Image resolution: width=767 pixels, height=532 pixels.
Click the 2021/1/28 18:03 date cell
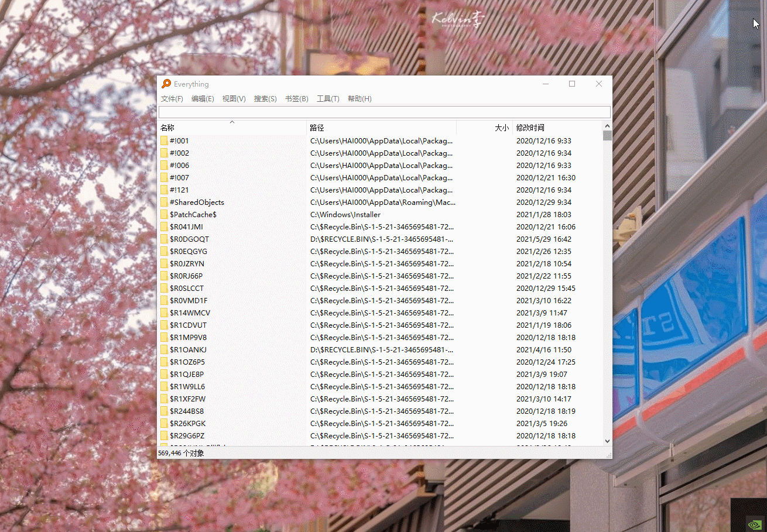click(544, 214)
